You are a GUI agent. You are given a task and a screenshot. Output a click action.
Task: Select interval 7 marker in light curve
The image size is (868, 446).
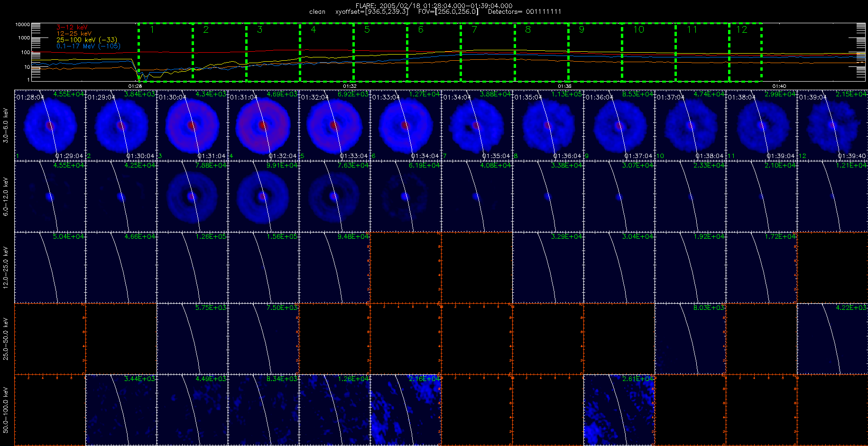click(x=474, y=29)
